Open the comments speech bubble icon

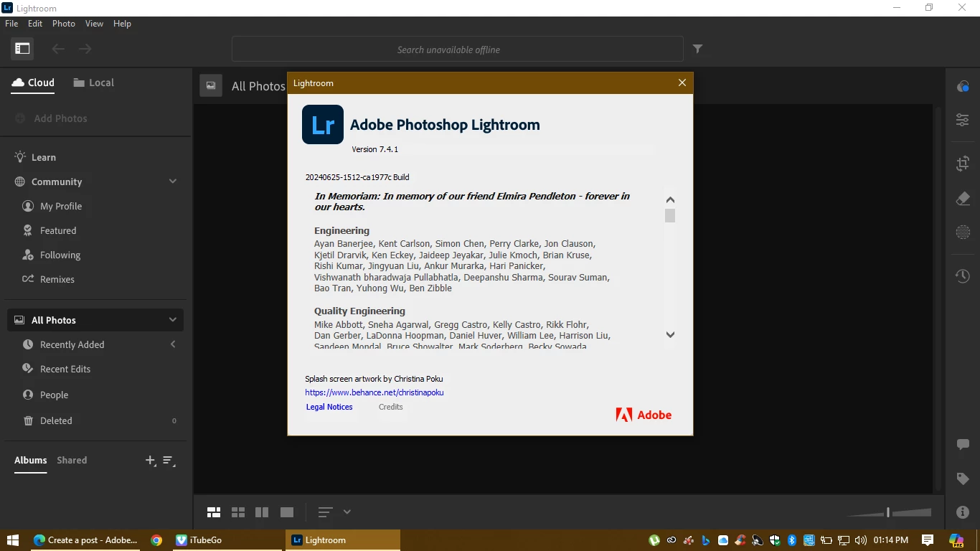click(x=963, y=445)
